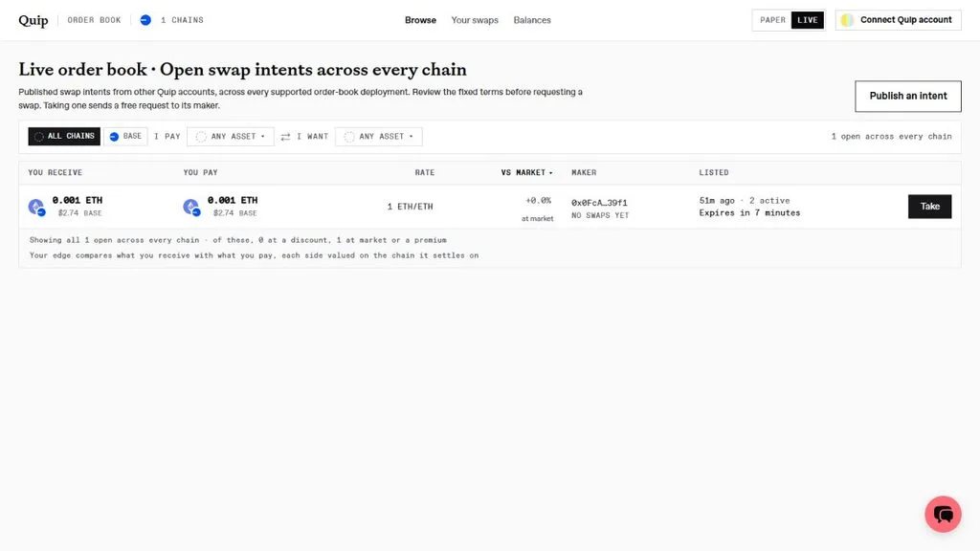The image size is (980, 551).
Task: Click the swap direction arrows icon
Action: coord(285,136)
